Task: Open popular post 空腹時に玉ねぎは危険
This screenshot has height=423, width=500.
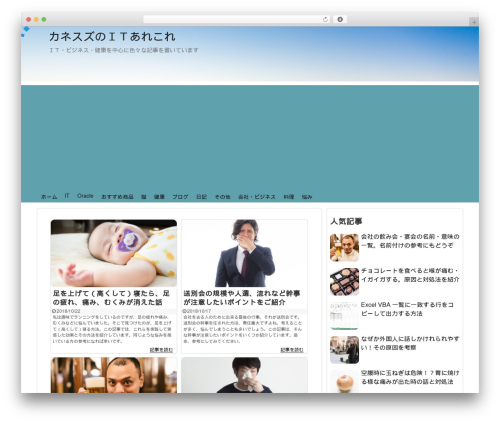Action: pyautogui.click(x=410, y=377)
